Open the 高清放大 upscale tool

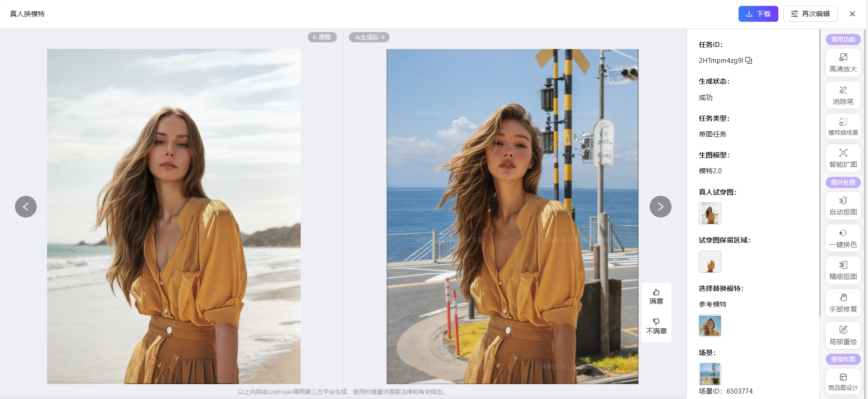(x=843, y=63)
